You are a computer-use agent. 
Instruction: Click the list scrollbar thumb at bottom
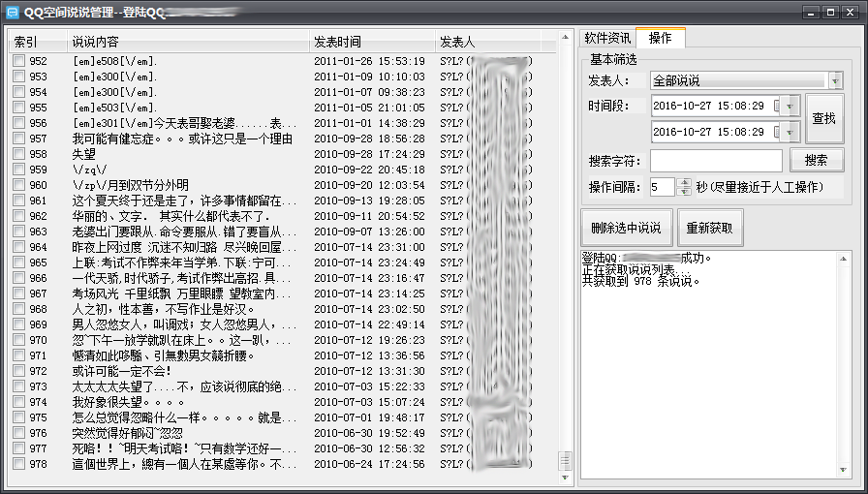tap(565, 461)
